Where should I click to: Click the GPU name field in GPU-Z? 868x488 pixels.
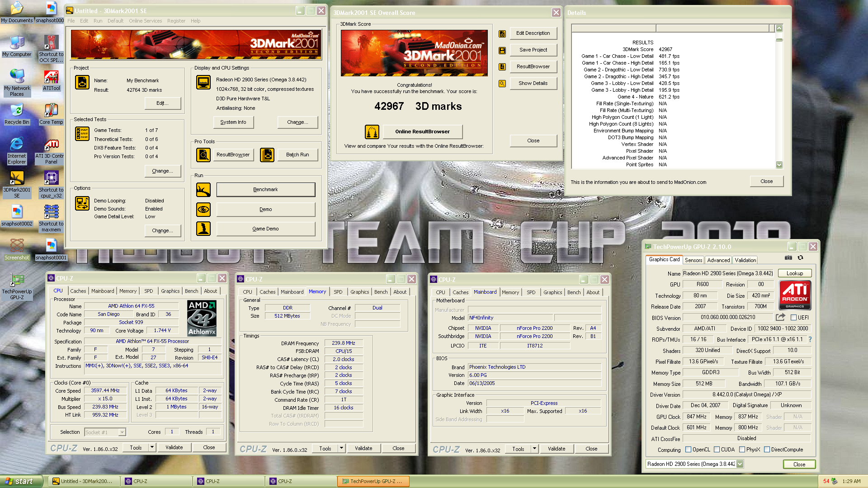pos(728,273)
